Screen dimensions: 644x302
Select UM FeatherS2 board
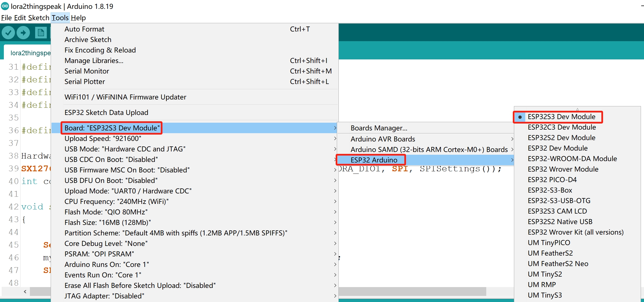577,253
